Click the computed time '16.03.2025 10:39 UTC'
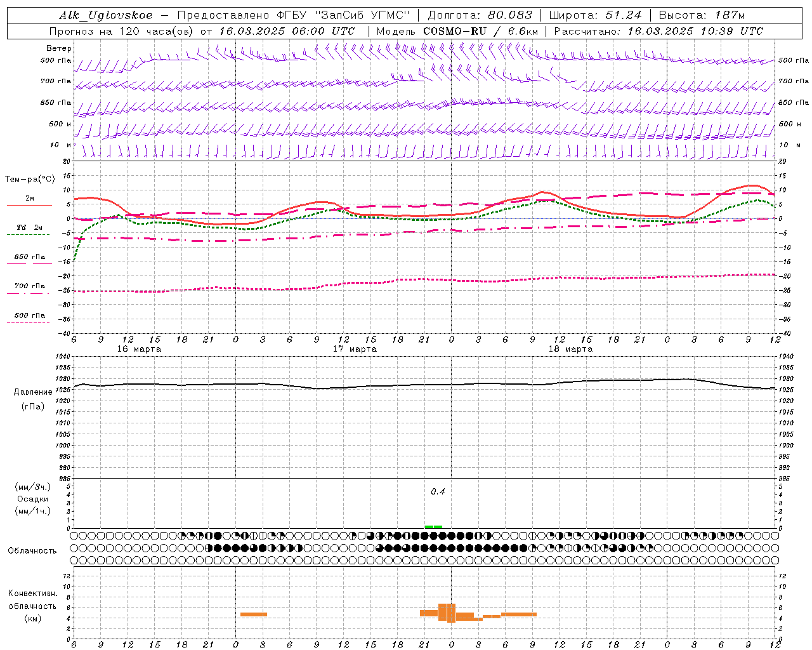 coord(695,31)
